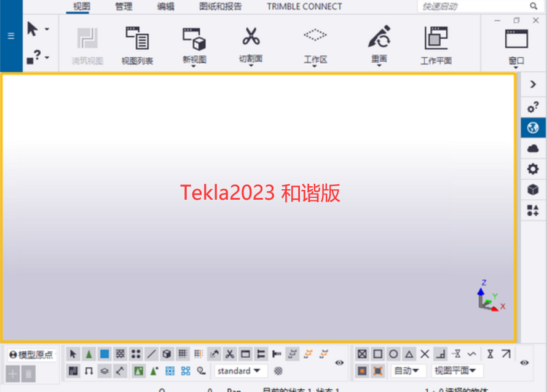Click the 工作平面 work plane tool

436,45
